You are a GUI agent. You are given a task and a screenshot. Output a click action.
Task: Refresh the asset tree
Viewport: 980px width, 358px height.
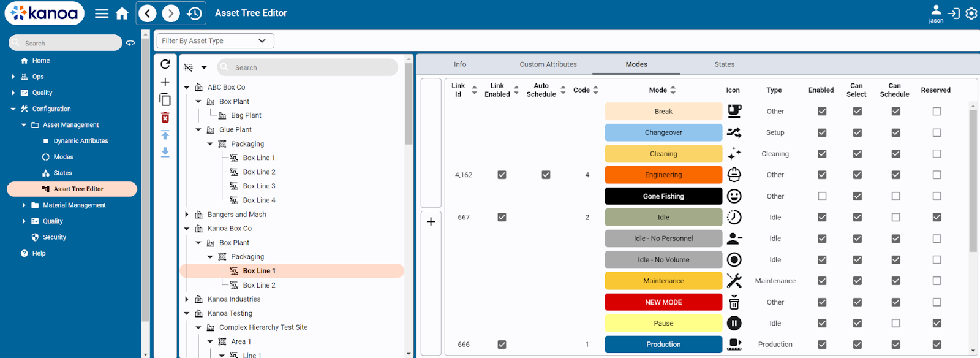pyautogui.click(x=165, y=64)
